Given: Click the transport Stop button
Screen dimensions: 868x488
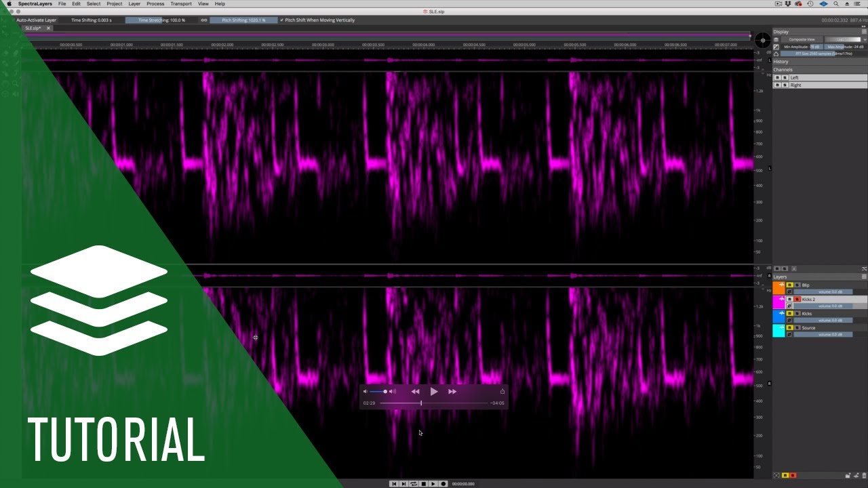Looking at the screenshot, I should tap(423, 483).
